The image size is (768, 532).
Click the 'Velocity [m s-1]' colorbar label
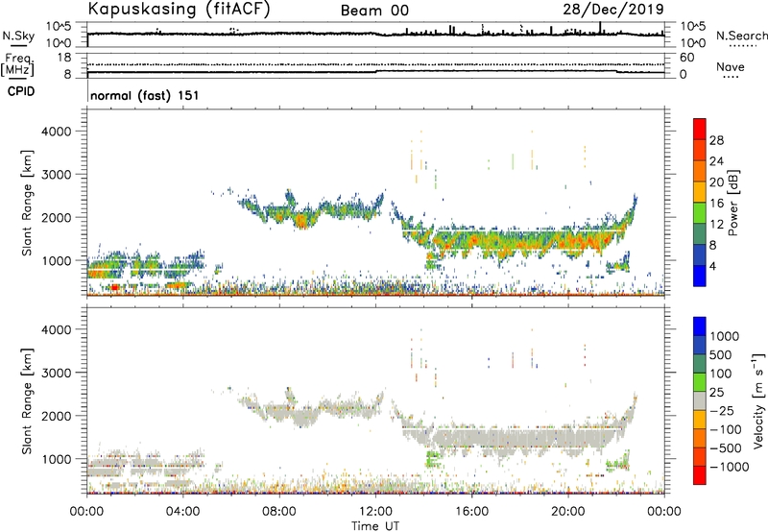[758, 400]
